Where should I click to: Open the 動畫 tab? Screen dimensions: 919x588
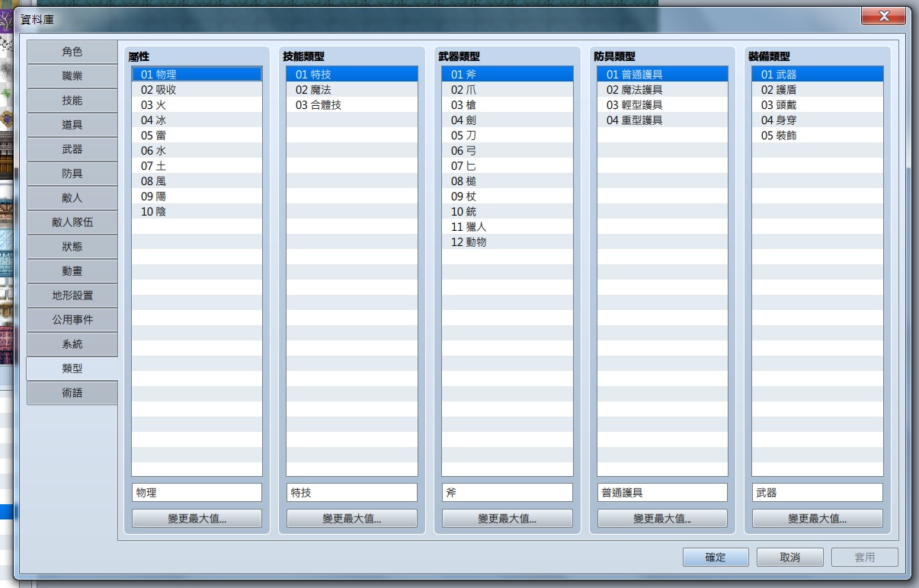tap(72, 271)
